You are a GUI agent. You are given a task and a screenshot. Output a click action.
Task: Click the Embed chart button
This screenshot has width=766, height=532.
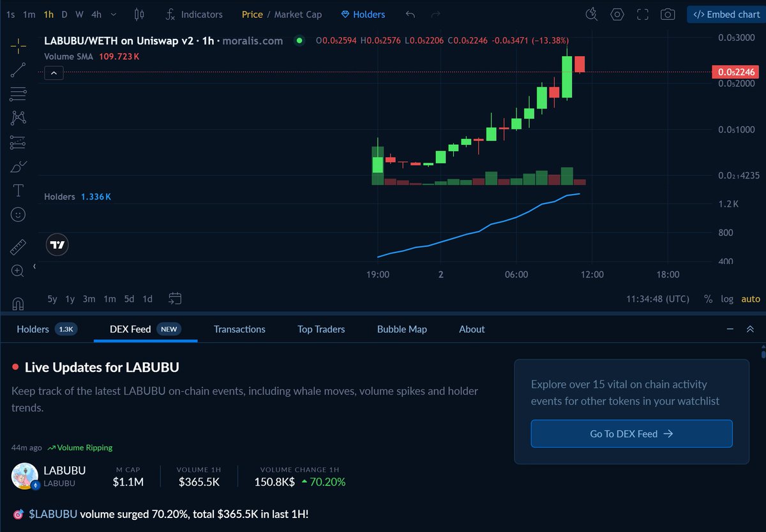[726, 14]
